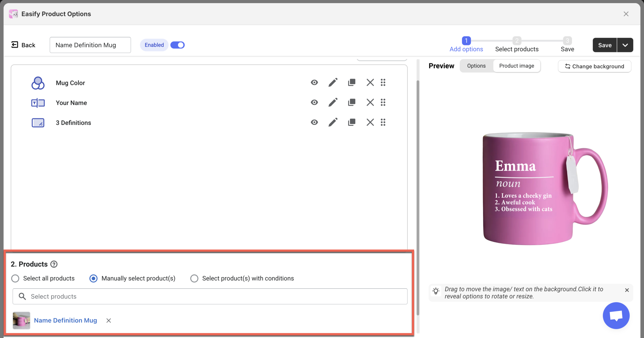
Task: Delete the Your Name option
Action: tap(370, 102)
